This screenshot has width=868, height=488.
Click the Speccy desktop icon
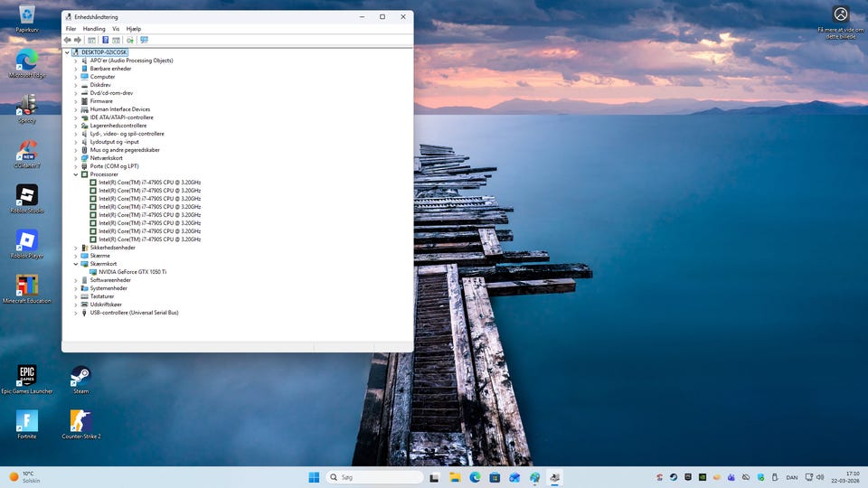(x=26, y=108)
